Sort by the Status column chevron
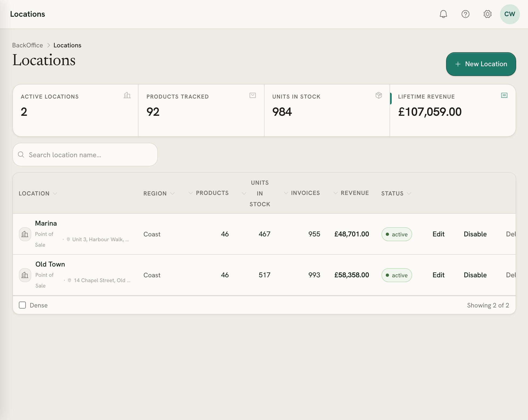 point(409,193)
